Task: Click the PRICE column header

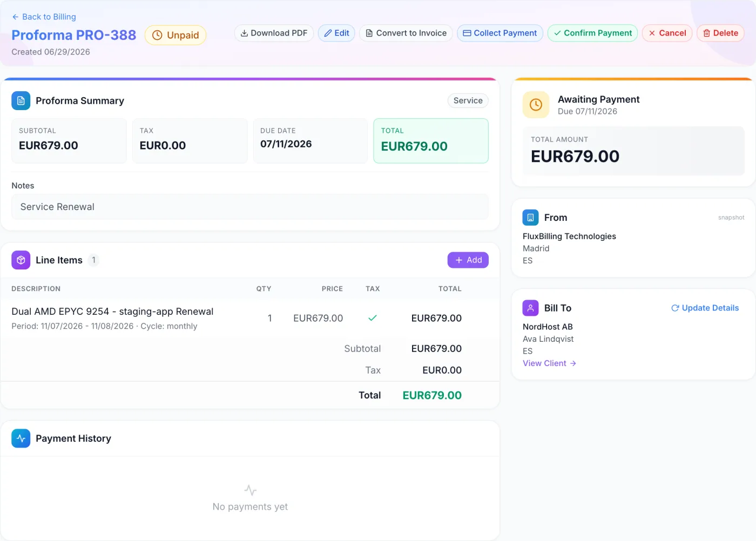Action: (332, 289)
